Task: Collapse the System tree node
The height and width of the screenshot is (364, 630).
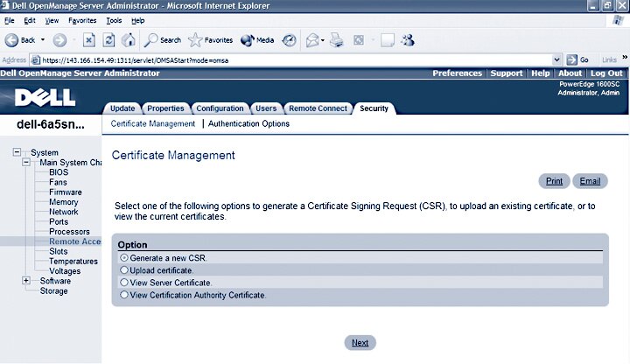Action: [17, 152]
